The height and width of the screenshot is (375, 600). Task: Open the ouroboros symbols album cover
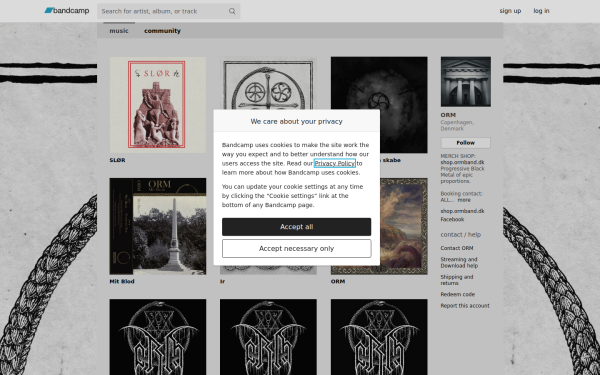point(268,83)
